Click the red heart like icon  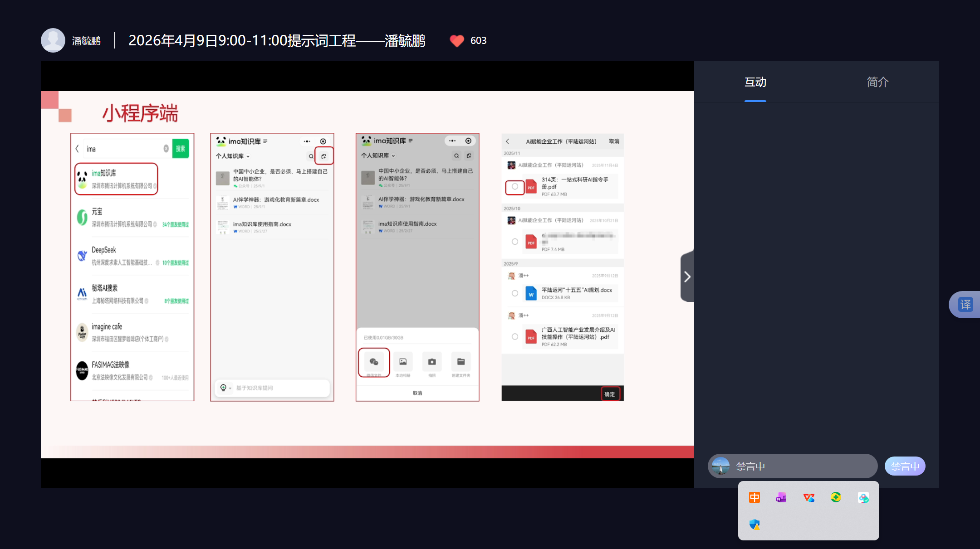[x=457, y=41]
